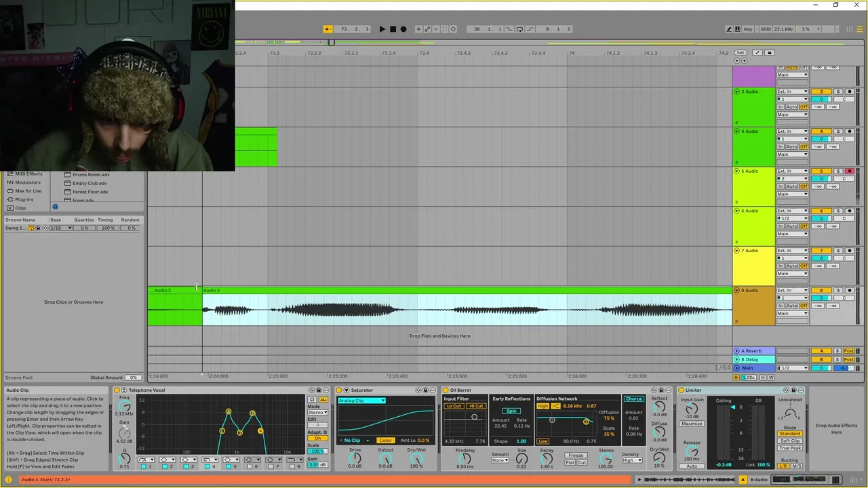Toggle track activator 6 on 6 Audio
The width and height of the screenshot is (868, 488).
(x=821, y=211)
